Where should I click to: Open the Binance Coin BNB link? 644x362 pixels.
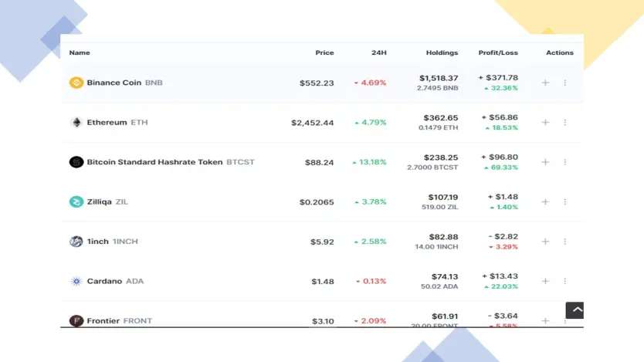(x=124, y=83)
